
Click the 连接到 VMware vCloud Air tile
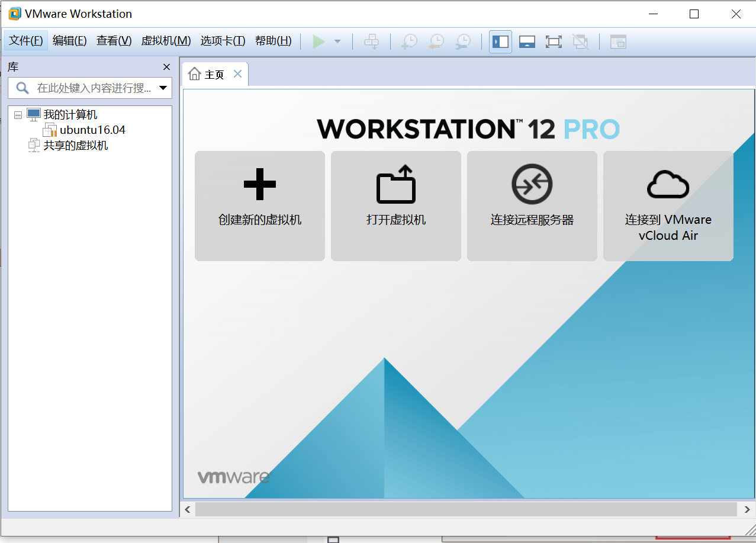[x=668, y=206]
